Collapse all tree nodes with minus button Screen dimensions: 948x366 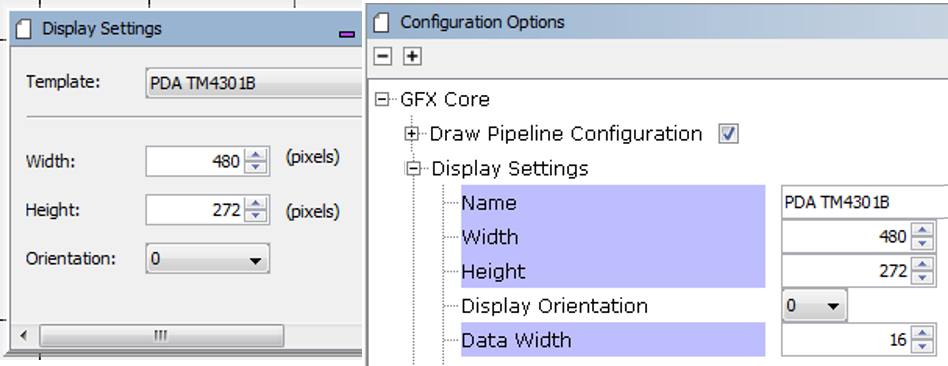(383, 56)
